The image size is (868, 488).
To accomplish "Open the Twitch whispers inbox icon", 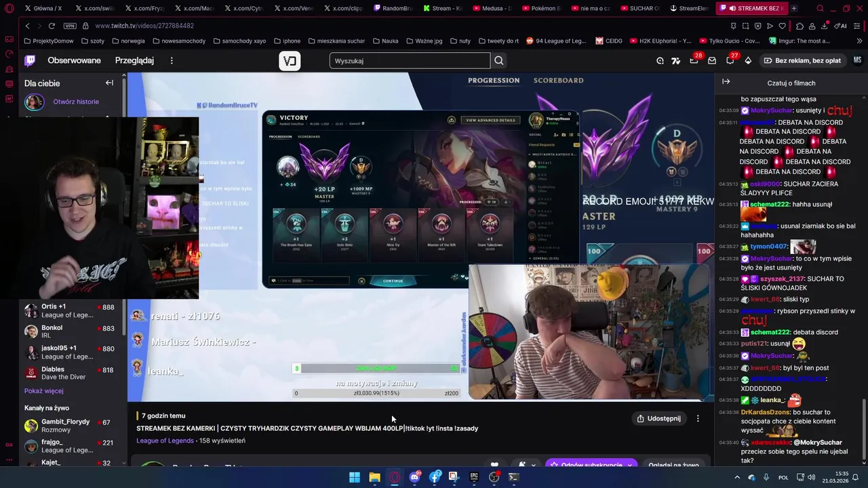I will pyautogui.click(x=712, y=60).
